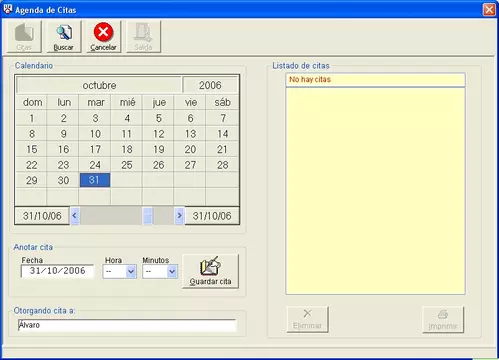Expand the Minutos dropdown
This screenshot has height=360, width=499.
point(172,272)
